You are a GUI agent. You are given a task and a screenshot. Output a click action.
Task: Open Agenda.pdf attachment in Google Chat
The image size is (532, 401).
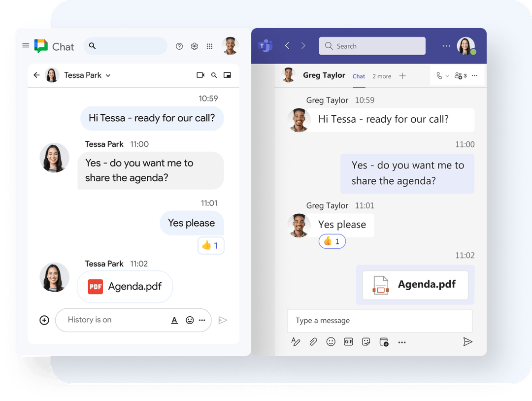125,287
